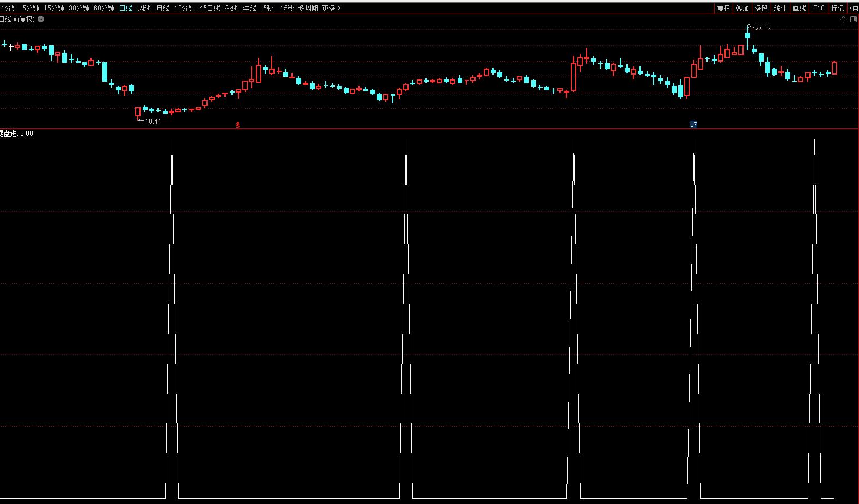The image size is (859, 504).
Task: Switch to 月线 monthly period
Action: point(163,8)
